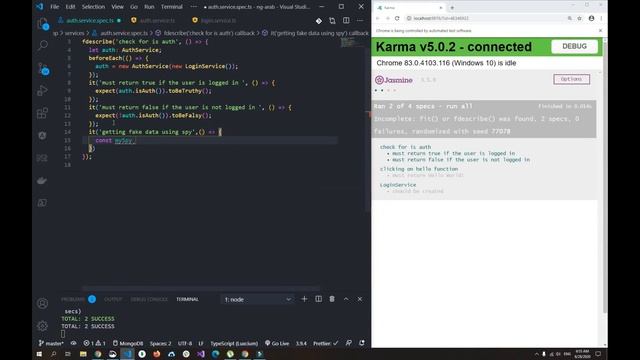This screenshot has width=640, height=360.
Task: Open Run and Debug view in activity bar
Action: tap(42, 90)
